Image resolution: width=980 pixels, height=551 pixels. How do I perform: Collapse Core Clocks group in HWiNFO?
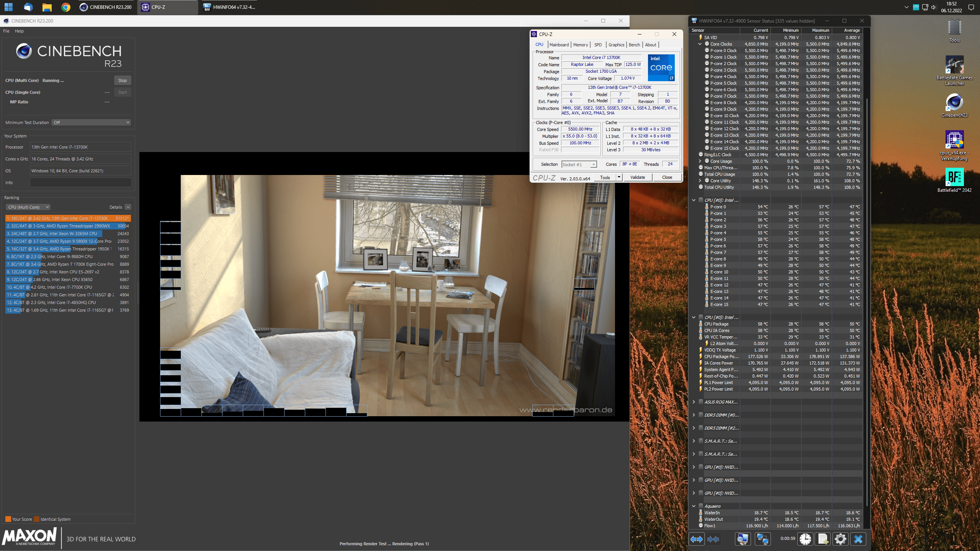(700, 44)
